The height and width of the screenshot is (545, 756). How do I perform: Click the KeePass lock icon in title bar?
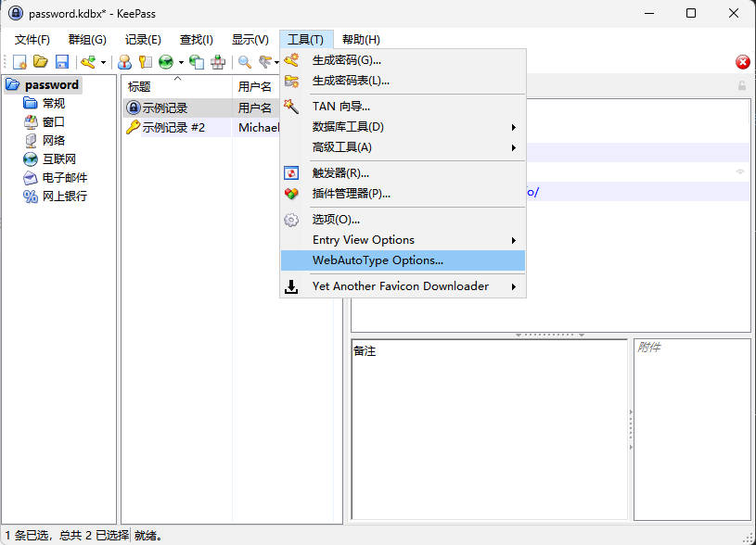(16, 13)
